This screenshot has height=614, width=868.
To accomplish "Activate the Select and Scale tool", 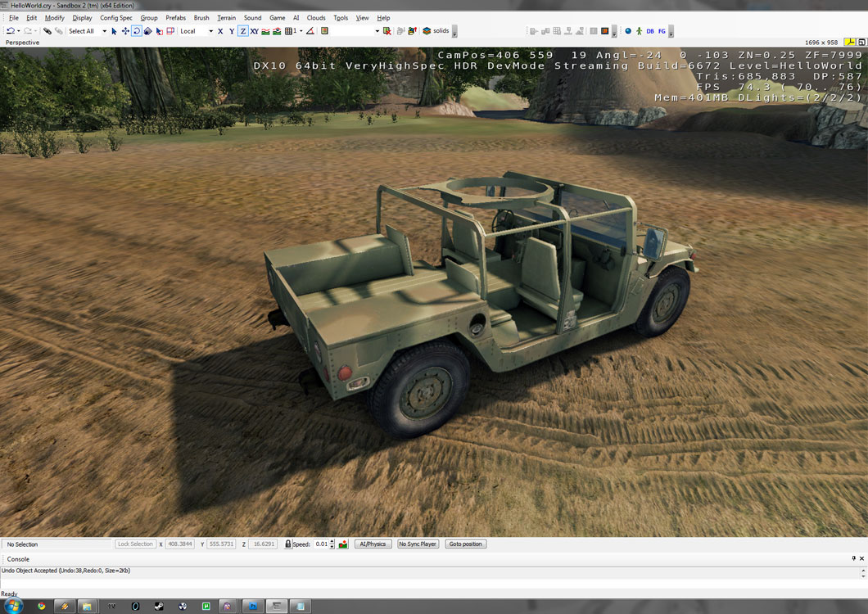I will (x=147, y=31).
